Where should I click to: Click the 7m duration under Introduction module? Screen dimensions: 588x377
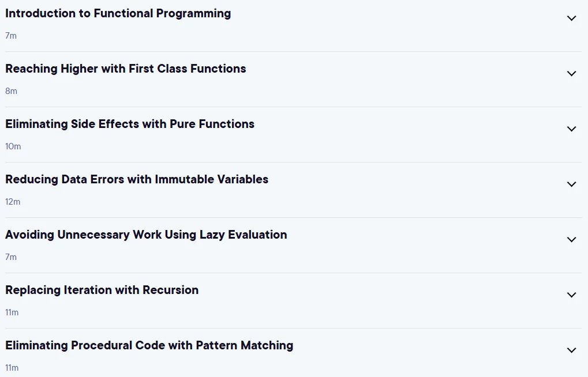pyautogui.click(x=11, y=36)
